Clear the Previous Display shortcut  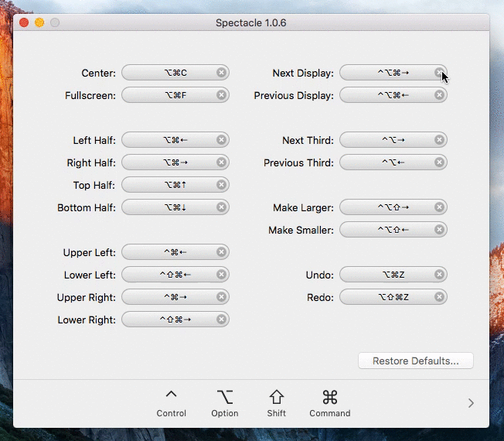tap(439, 95)
